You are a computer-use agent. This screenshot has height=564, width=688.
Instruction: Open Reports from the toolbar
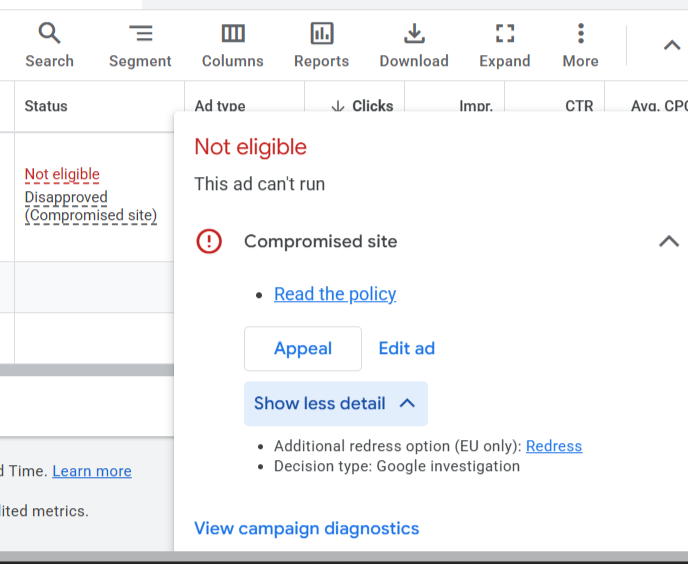322,46
